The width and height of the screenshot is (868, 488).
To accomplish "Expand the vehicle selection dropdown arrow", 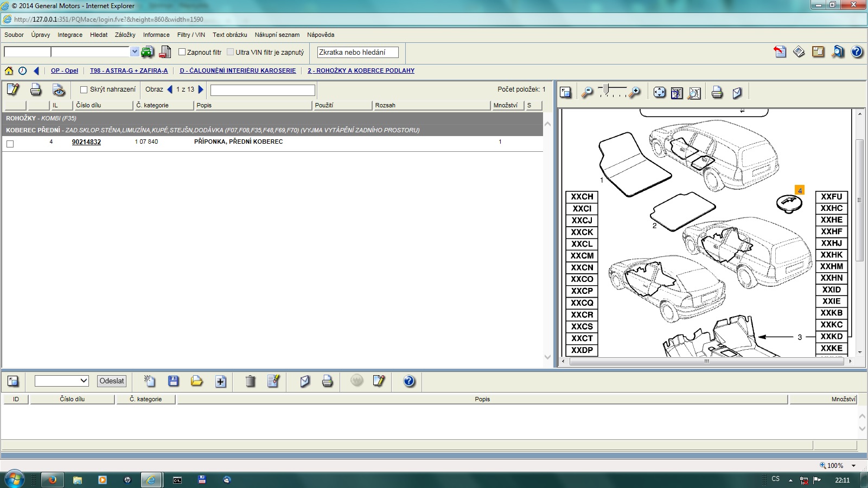I will click(x=135, y=52).
